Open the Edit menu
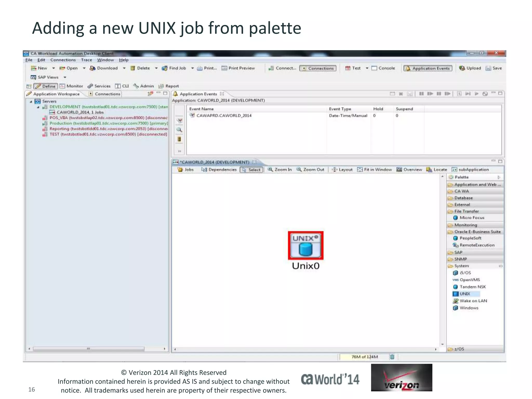 coord(41,60)
